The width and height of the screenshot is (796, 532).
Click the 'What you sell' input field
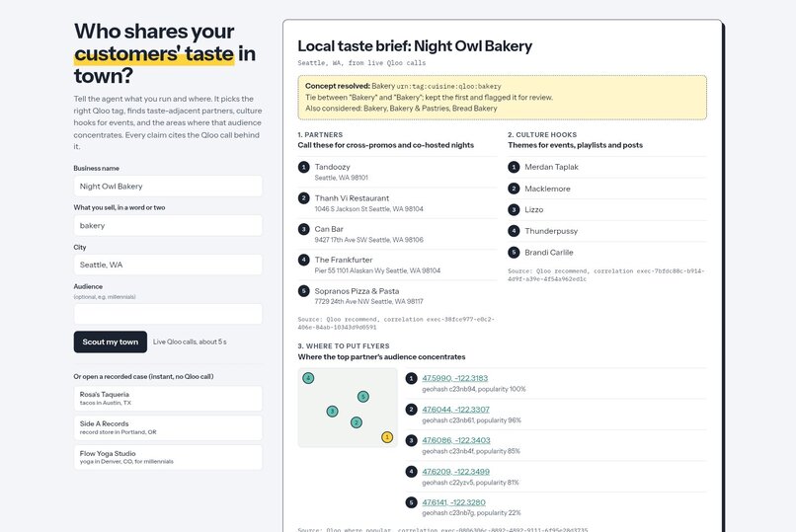pos(168,226)
